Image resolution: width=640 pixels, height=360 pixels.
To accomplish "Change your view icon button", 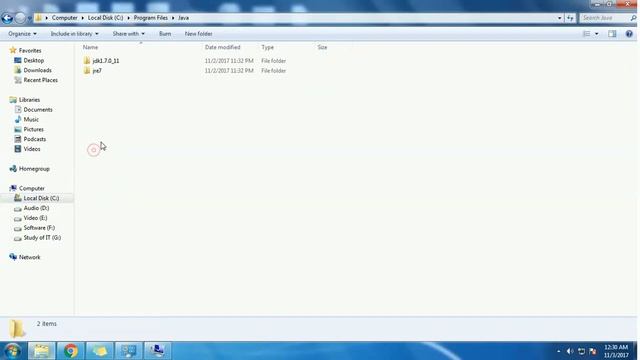I will 587,34.
